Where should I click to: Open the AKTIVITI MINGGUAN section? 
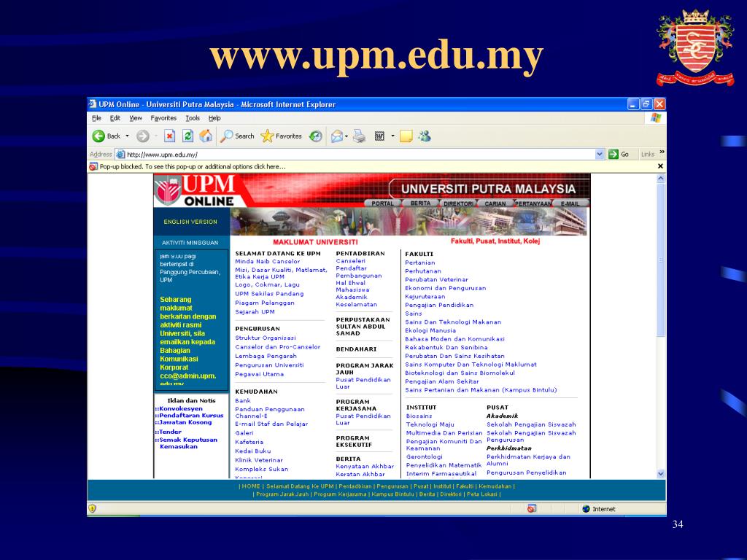point(190,243)
